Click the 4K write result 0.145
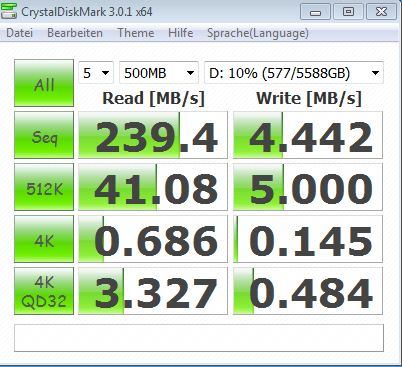The image size is (402, 367). (x=308, y=239)
